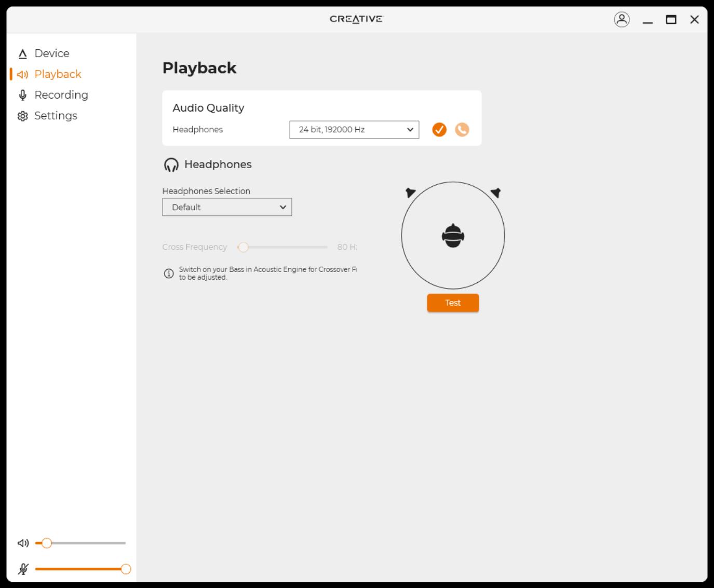The image size is (714, 588).
Task: Click the microphone level slider handle
Action: point(126,569)
